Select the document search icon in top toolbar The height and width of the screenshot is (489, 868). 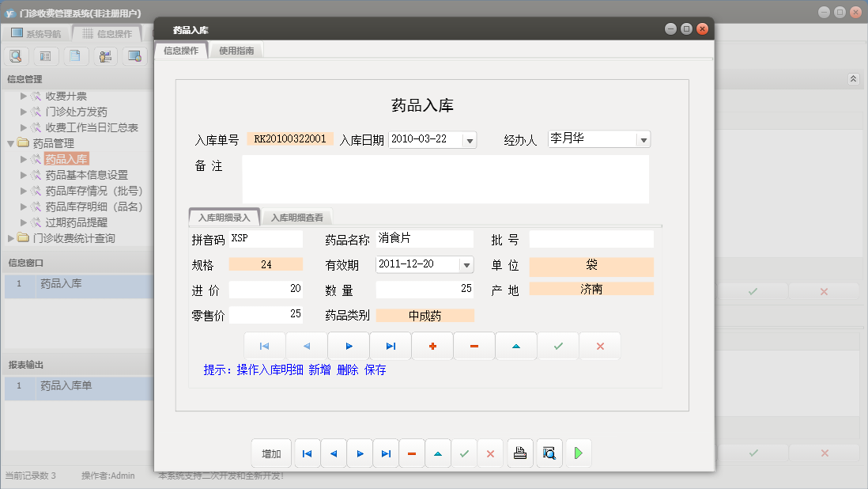16,56
